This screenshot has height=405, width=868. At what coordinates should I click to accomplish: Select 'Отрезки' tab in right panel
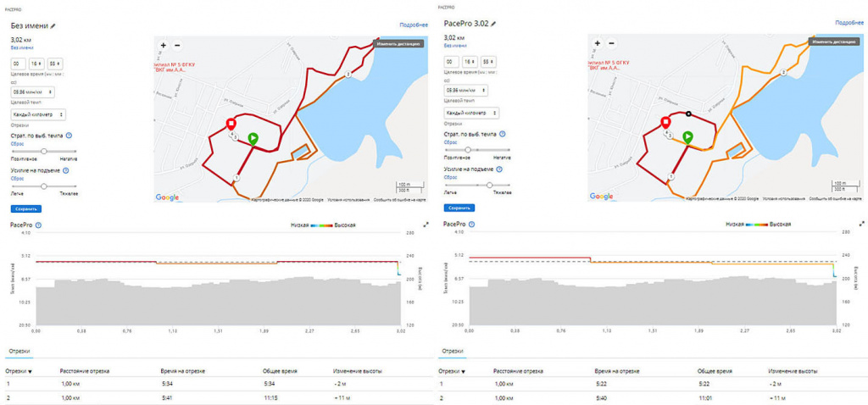453,351
